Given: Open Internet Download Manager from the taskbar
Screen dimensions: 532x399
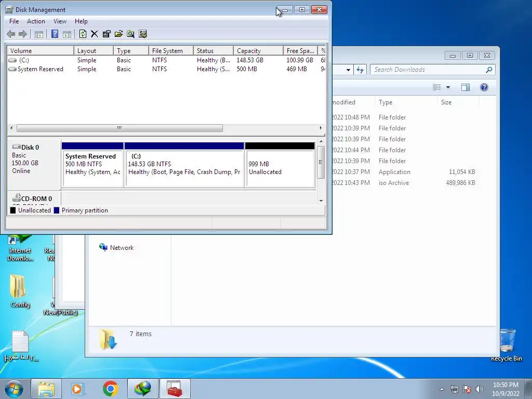Looking at the screenshot, I should 143,389.
